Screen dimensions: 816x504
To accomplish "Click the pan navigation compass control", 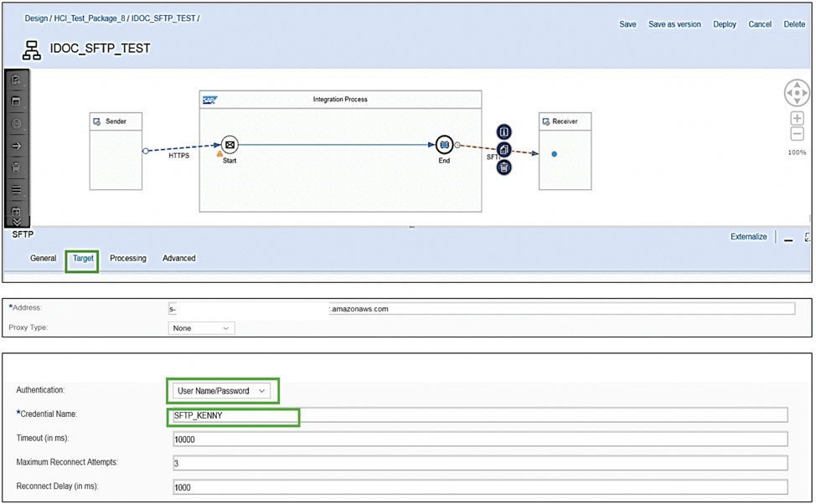I will click(x=796, y=92).
